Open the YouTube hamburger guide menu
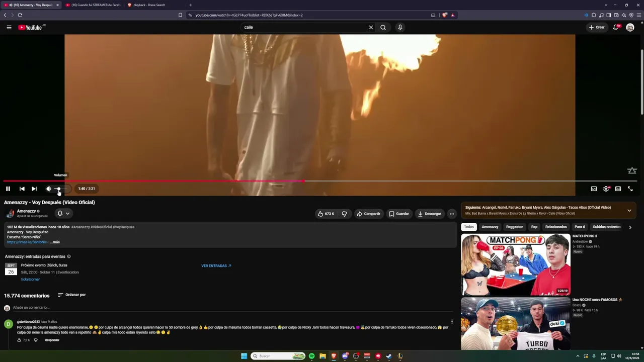 click(9, 27)
